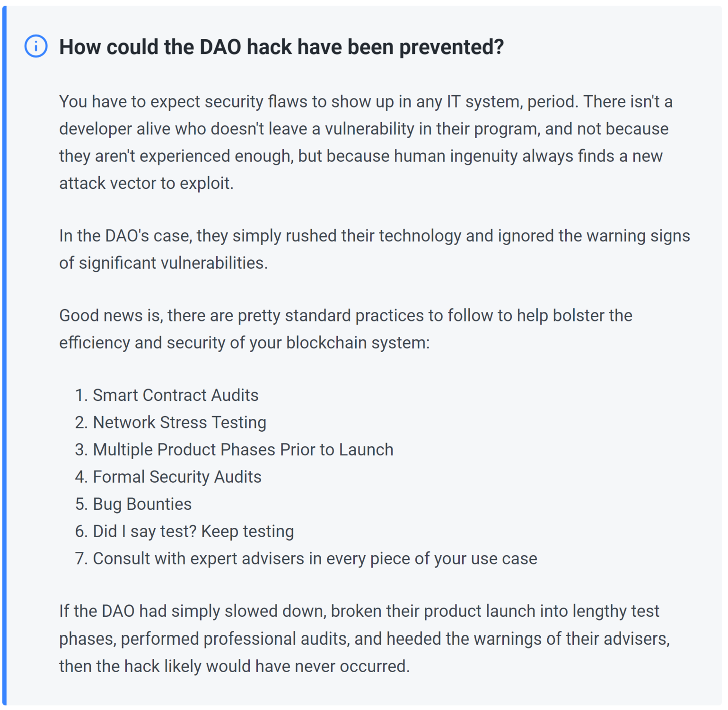Click the closing paragraph If the DAO had

click(x=365, y=639)
